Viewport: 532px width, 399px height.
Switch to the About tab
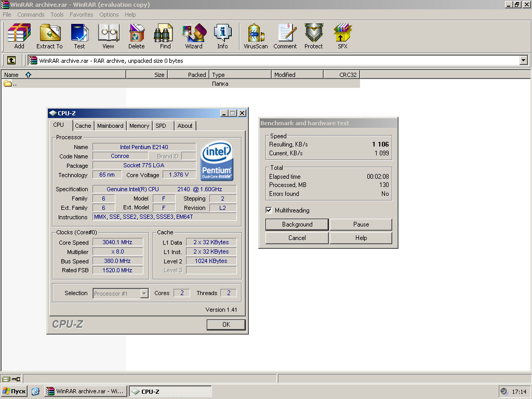click(185, 126)
